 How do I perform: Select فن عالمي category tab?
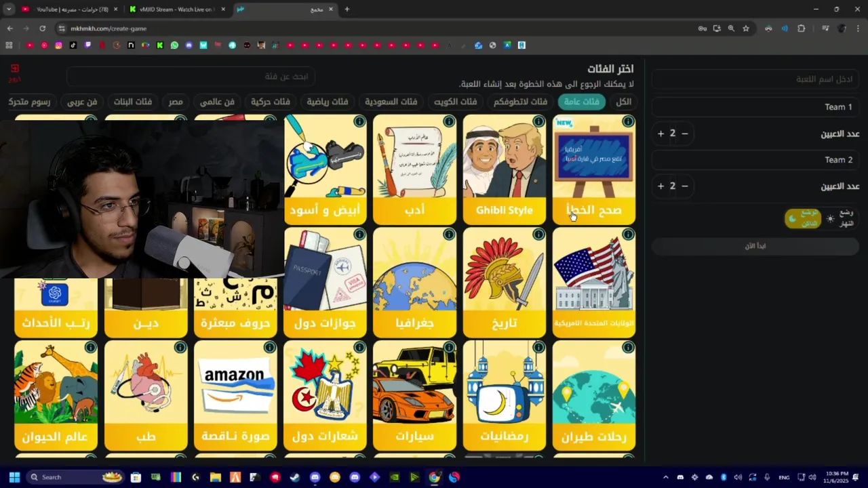click(217, 102)
